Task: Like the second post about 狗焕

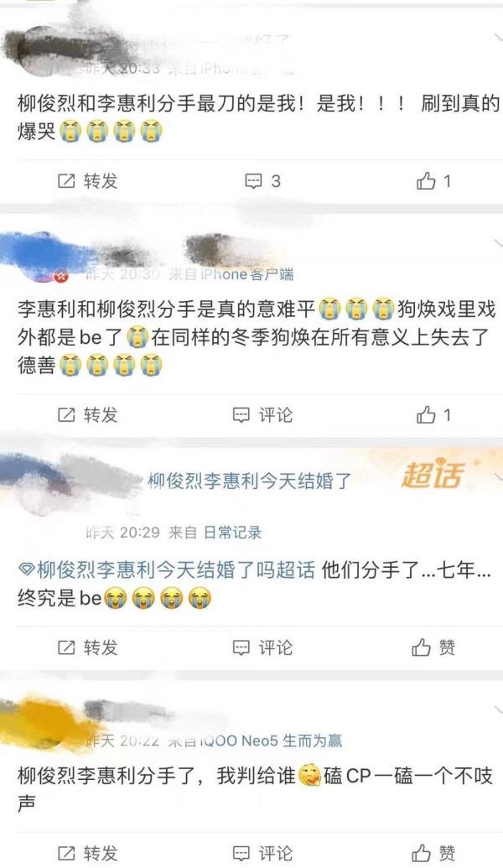Action: coord(433,414)
